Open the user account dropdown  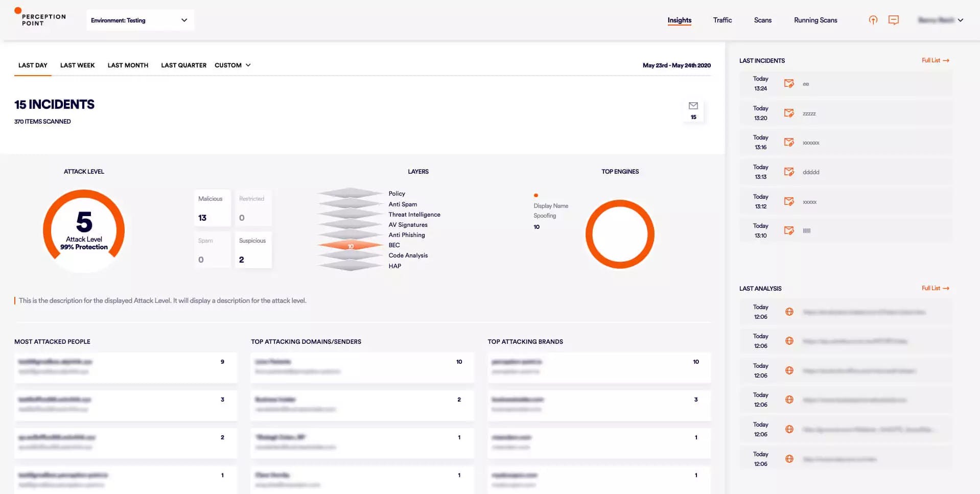[941, 20]
